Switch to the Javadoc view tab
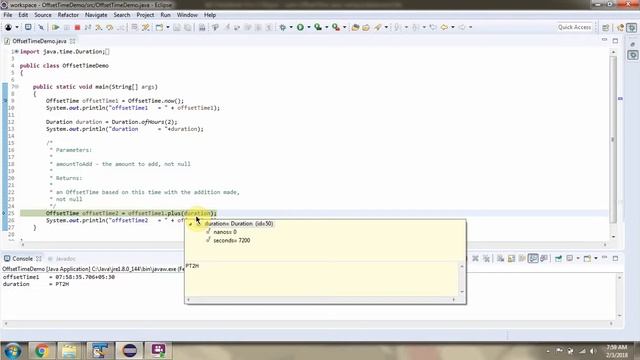Screen dimensions: 640x360 click(61, 259)
